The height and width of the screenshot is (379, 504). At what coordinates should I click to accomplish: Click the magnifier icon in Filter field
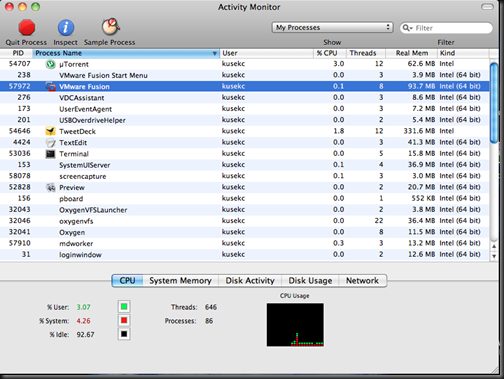[x=407, y=28]
